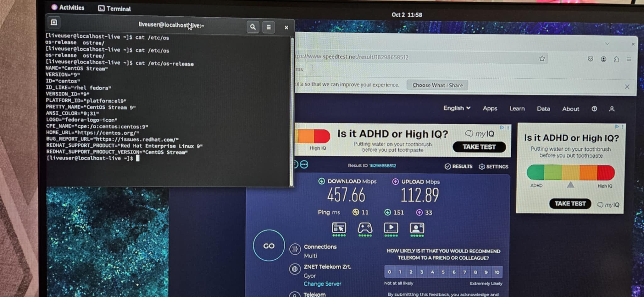This screenshot has height=297, width=644.
Task: Open the Terminal app menu in top bar
Action: click(x=114, y=8)
